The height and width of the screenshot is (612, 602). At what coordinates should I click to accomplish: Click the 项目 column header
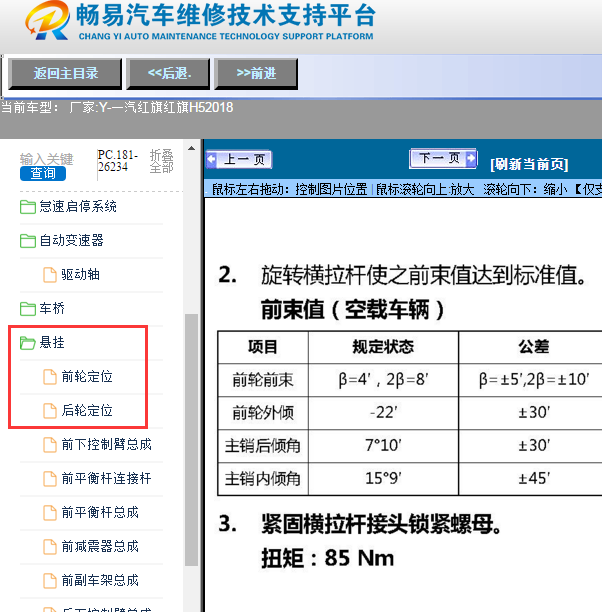tap(263, 347)
